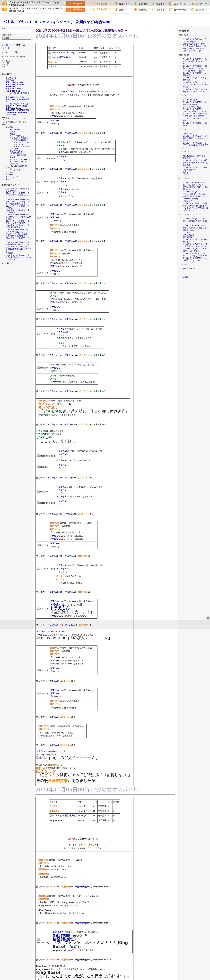
Task: Go to the 会議室 board
Action: coord(13,134)
